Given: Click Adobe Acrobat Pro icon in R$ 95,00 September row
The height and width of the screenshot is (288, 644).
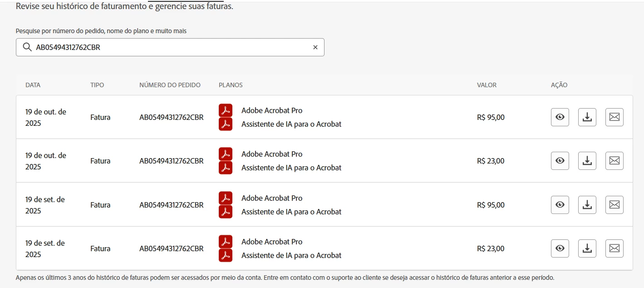Looking at the screenshot, I should (x=226, y=198).
